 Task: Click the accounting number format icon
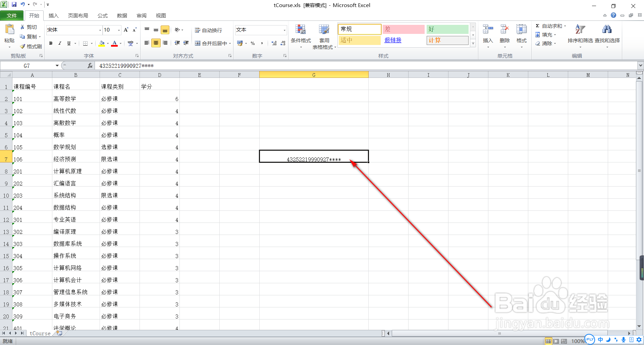[x=240, y=43]
